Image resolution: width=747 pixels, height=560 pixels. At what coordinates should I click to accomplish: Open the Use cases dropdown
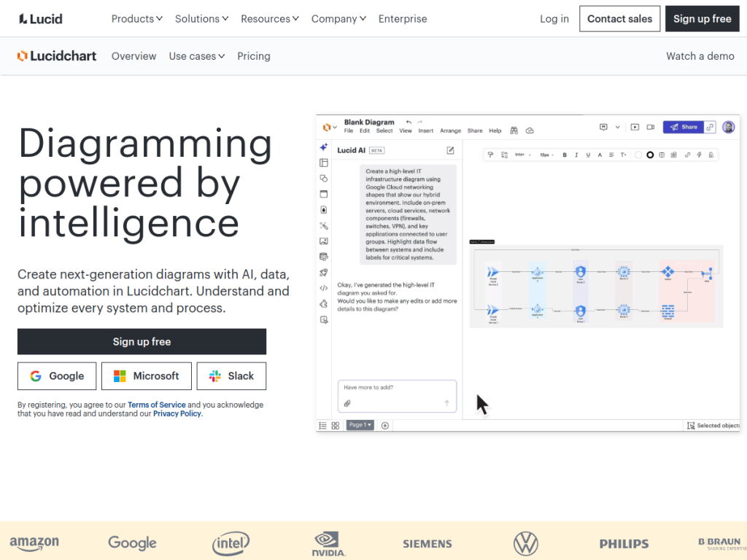point(197,56)
